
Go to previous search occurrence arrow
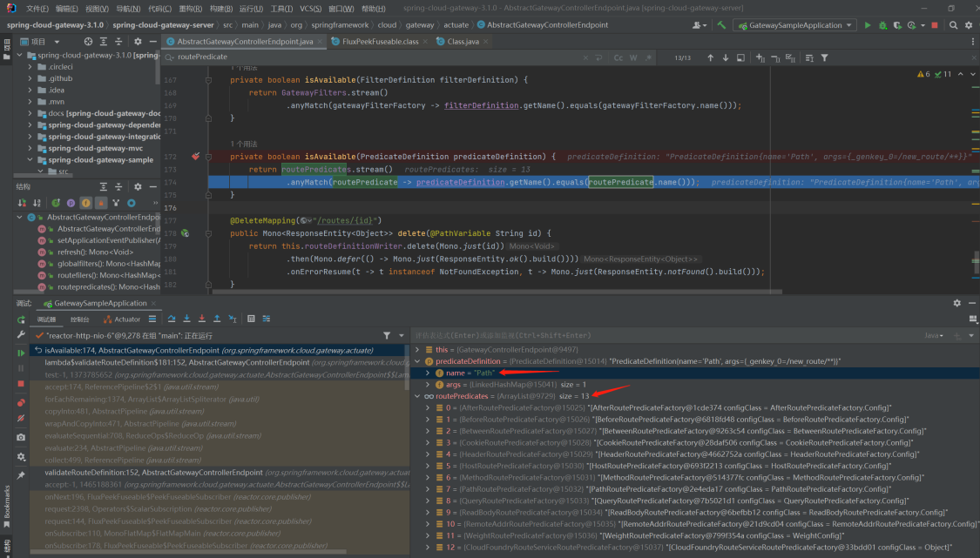(710, 57)
